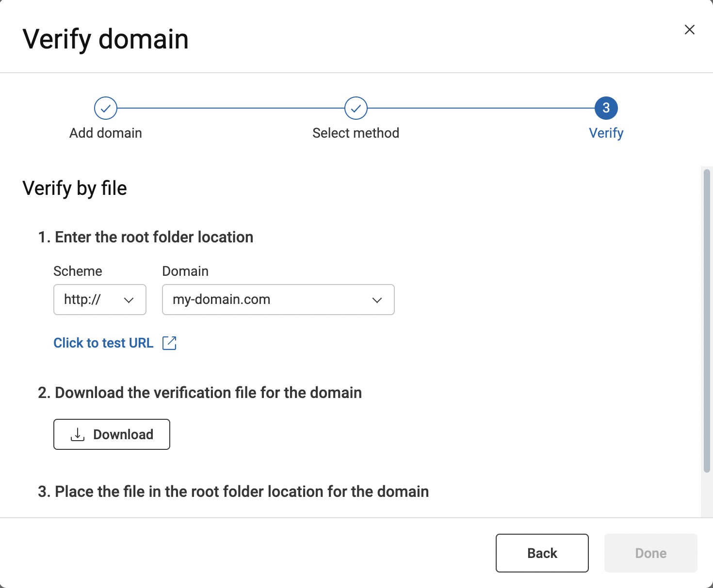
Task: Click the Verify by file heading
Action: point(75,188)
